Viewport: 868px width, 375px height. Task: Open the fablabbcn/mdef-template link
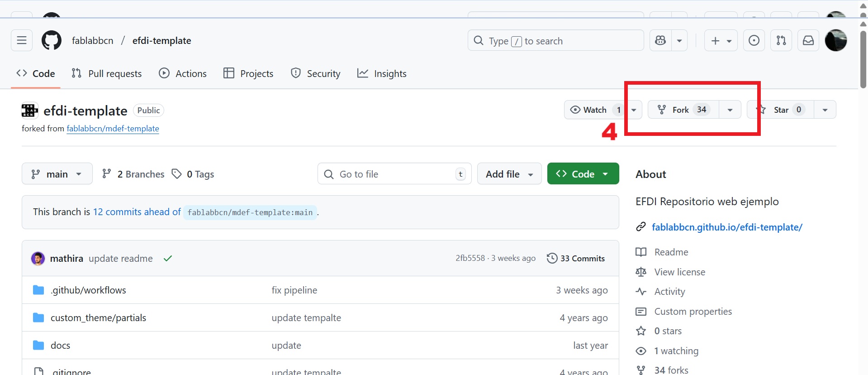tap(113, 129)
